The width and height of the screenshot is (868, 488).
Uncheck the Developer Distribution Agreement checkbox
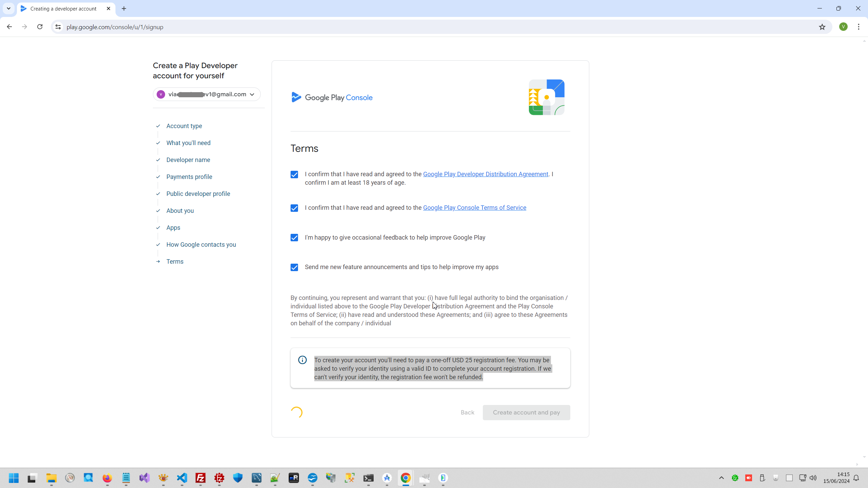point(294,175)
